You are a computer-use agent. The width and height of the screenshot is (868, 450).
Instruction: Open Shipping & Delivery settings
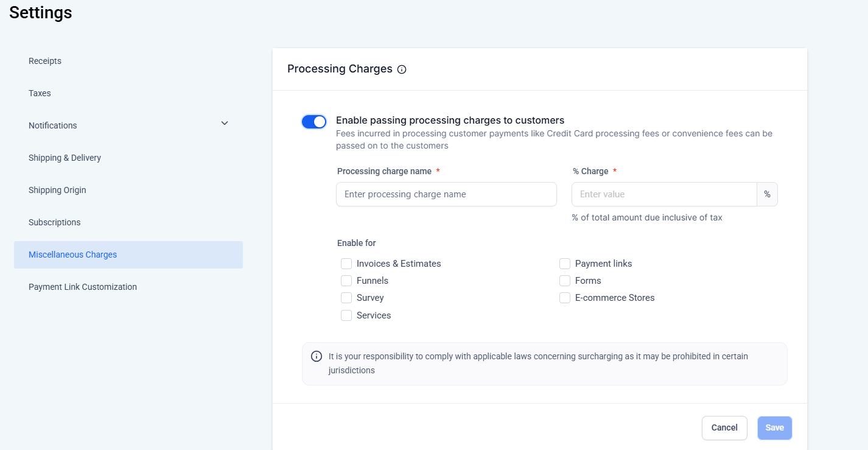tap(65, 158)
